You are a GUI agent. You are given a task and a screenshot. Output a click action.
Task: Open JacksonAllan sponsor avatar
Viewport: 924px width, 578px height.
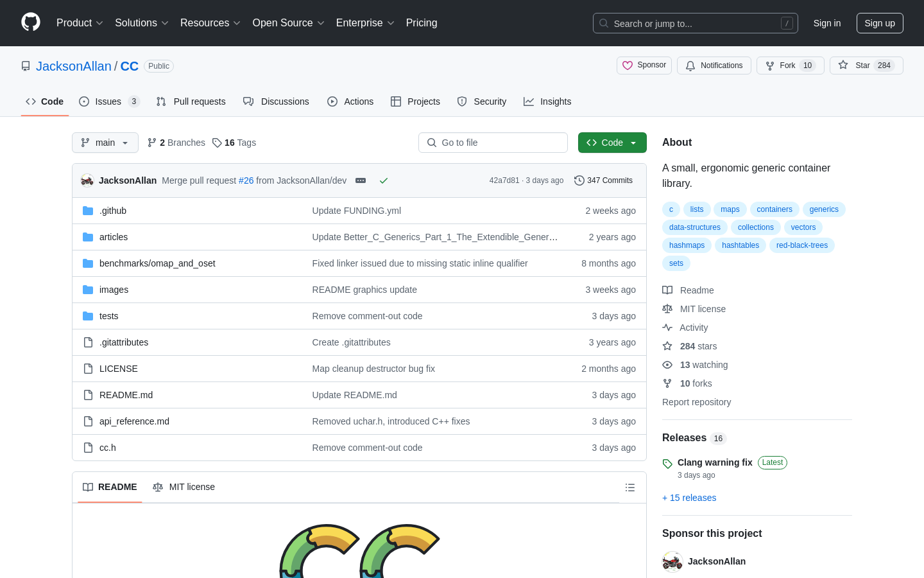[672, 561]
